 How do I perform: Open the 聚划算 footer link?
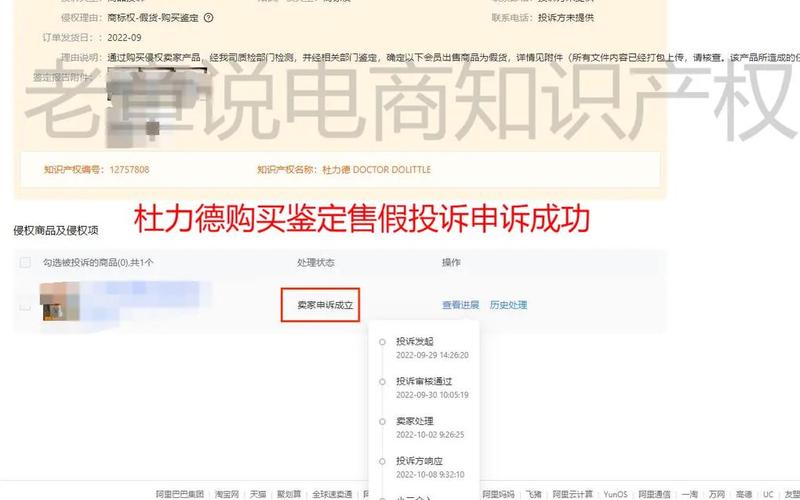(x=289, y=494)
